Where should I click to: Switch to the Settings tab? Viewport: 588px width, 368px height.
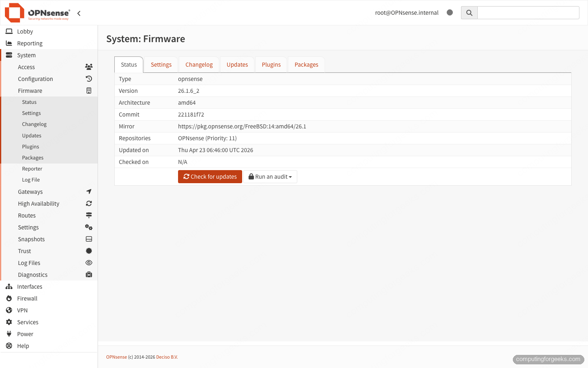tap(161, 65)
